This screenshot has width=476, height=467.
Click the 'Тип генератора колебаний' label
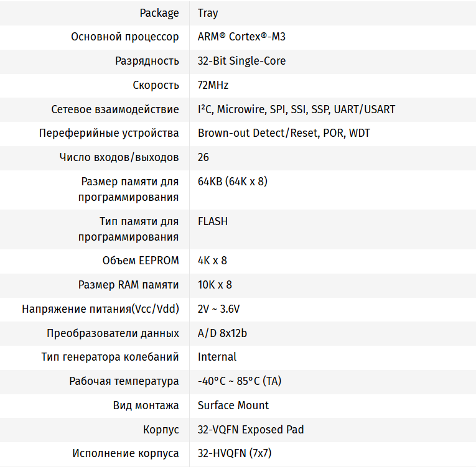click(x=110, y=357)
